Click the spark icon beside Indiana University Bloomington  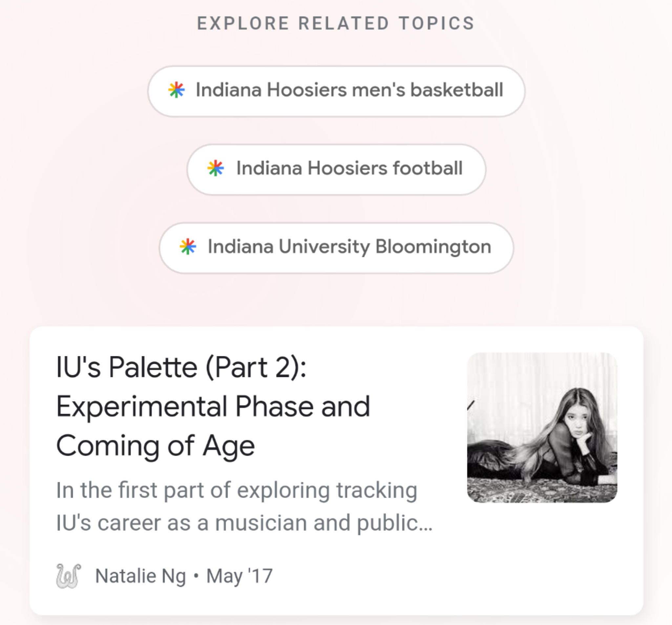(x=188, y=246)
